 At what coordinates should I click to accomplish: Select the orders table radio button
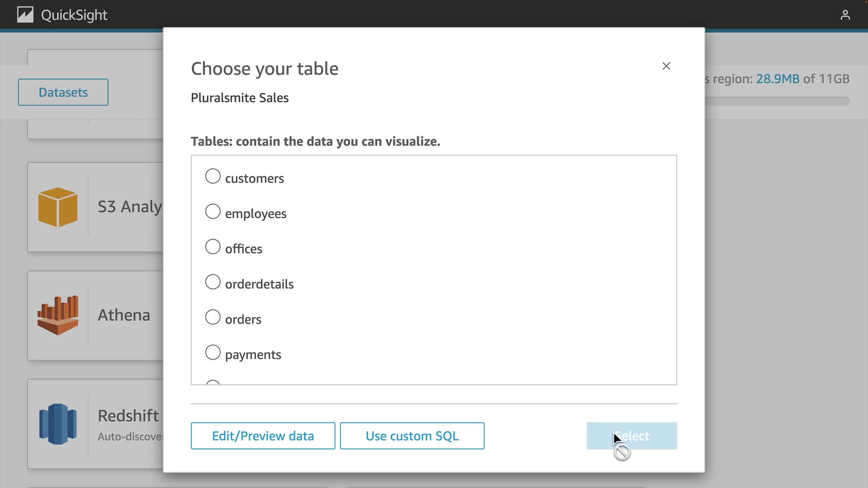[213, 317]
